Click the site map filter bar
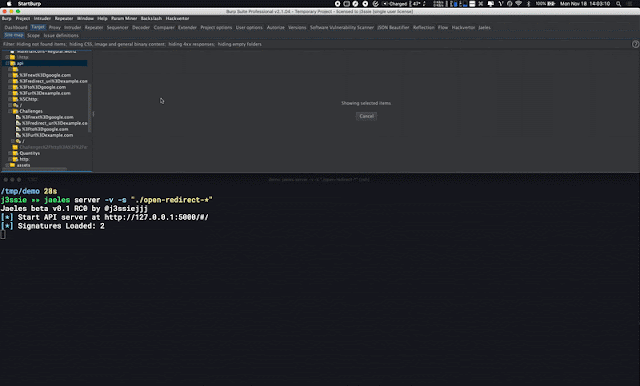 point(316,44)
